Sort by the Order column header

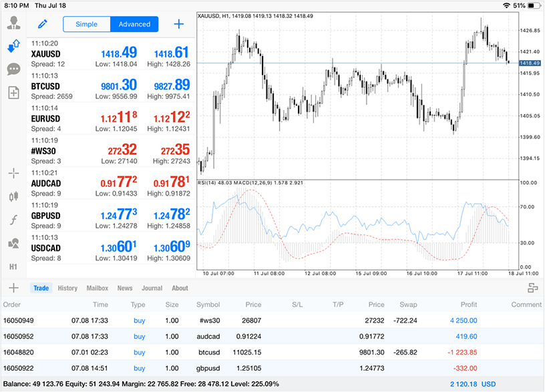tap(12, 305)
